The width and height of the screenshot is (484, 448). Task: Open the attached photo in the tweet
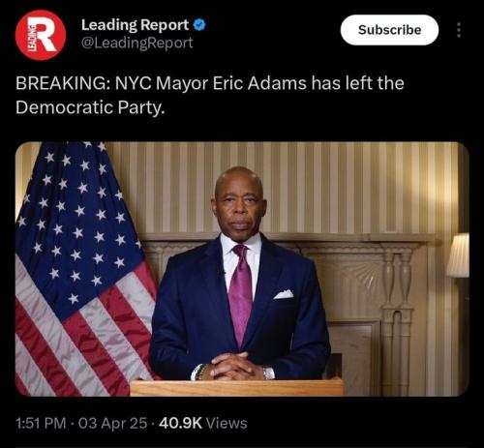click(242, 269)
